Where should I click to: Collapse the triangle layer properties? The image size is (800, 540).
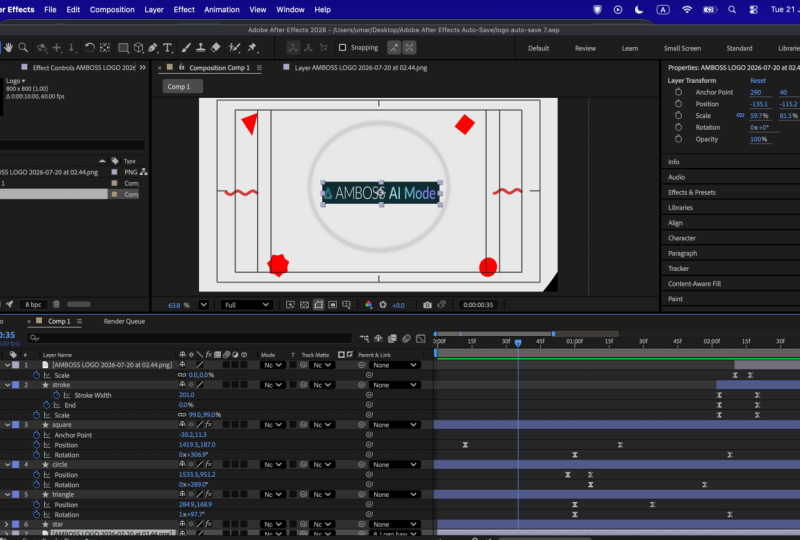(7, 495)
